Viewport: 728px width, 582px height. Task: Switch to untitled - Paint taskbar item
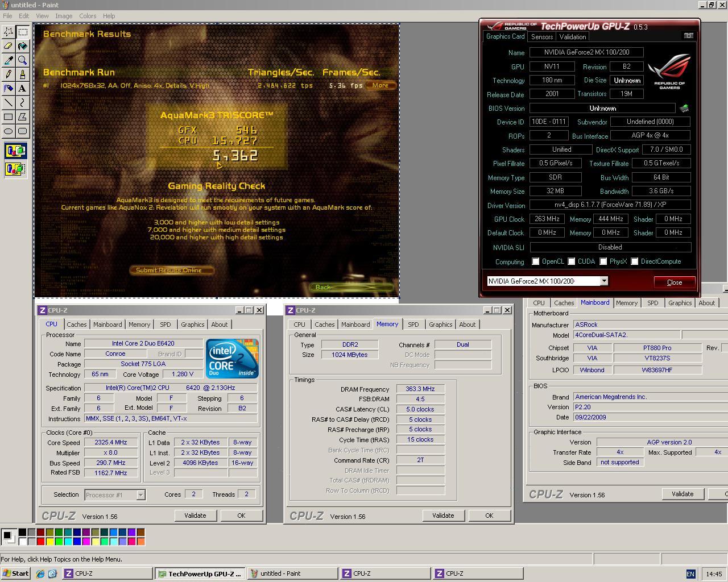point(292,574)
